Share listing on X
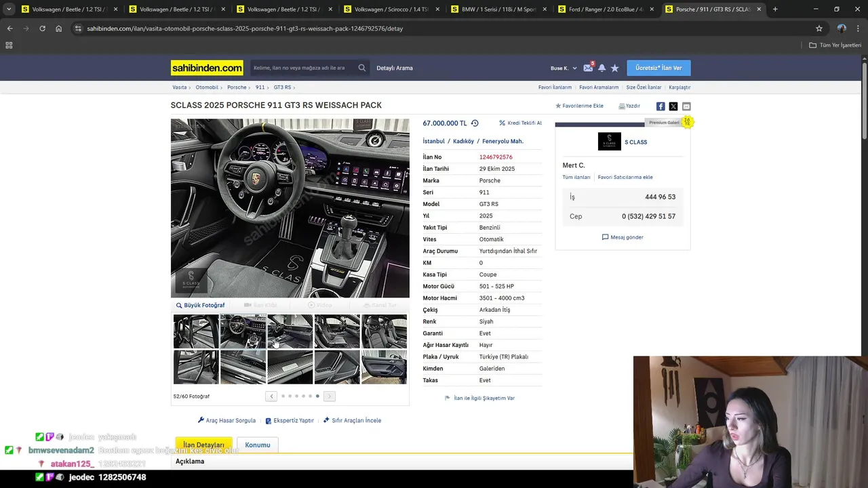 673,106
